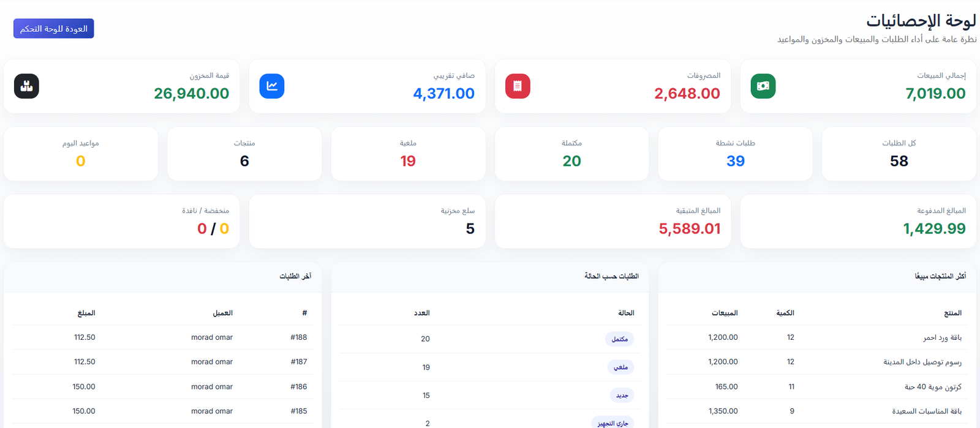980x428 pixels.
Task: Click the 'العدد' column header
Action: tap(422, 313)
